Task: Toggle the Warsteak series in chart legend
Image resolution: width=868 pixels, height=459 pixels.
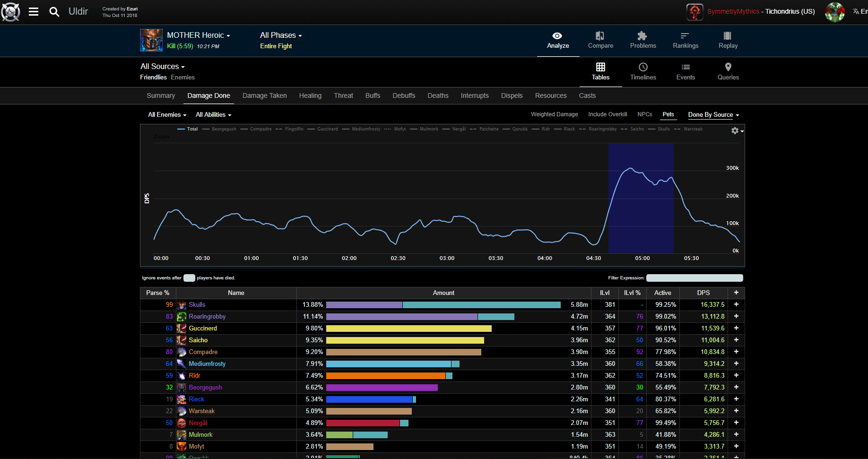Action: 688,129
